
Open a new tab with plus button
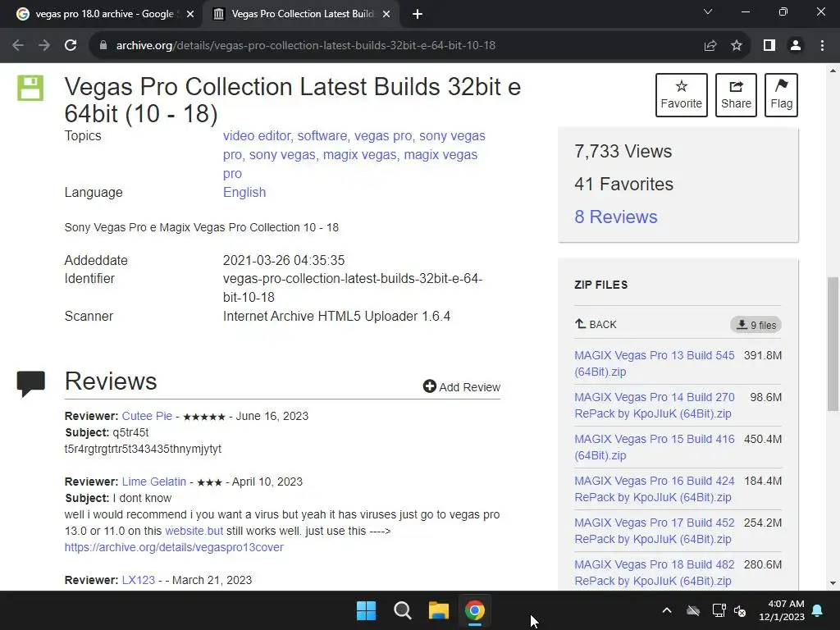pos(418,14)
